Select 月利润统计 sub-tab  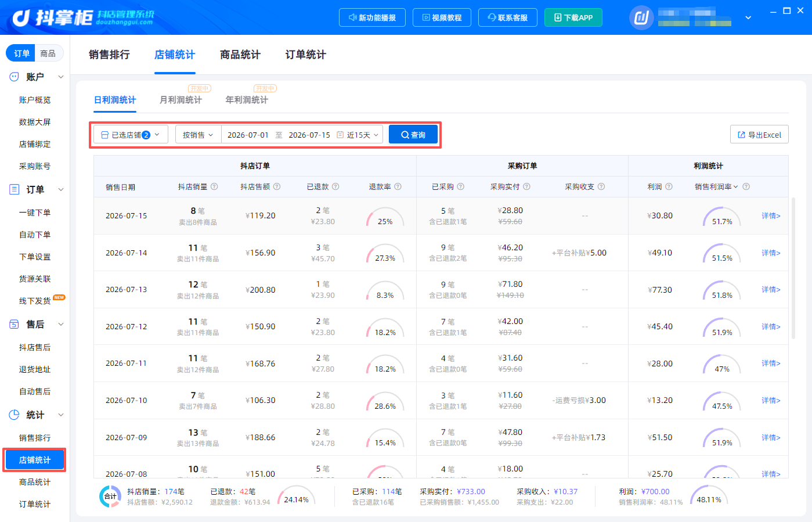tap(181, 100)
